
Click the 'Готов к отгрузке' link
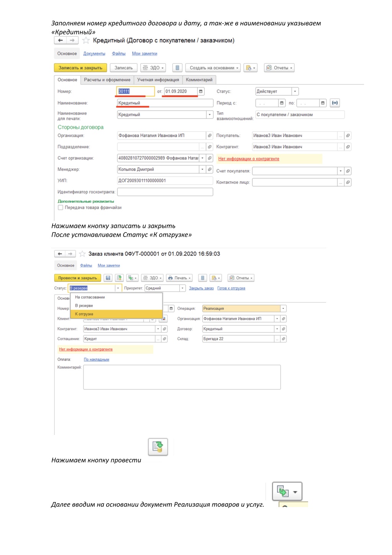point(231,288)
